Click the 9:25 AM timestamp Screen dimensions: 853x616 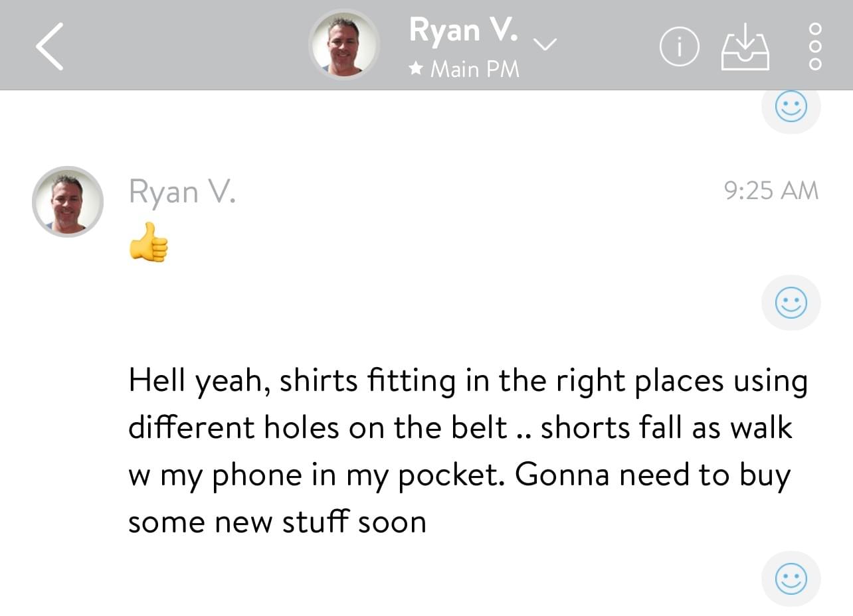pyautogui.click(x=771, y=191)
